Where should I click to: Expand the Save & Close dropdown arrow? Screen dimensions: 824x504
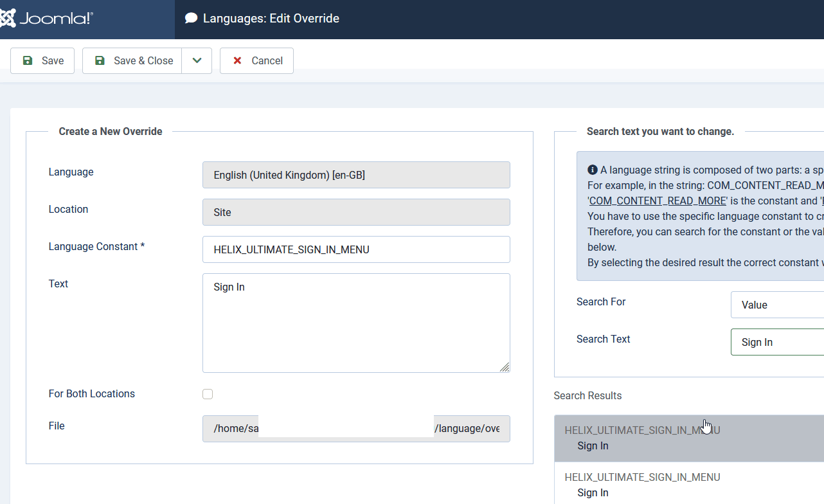click(x=197, y=60)
